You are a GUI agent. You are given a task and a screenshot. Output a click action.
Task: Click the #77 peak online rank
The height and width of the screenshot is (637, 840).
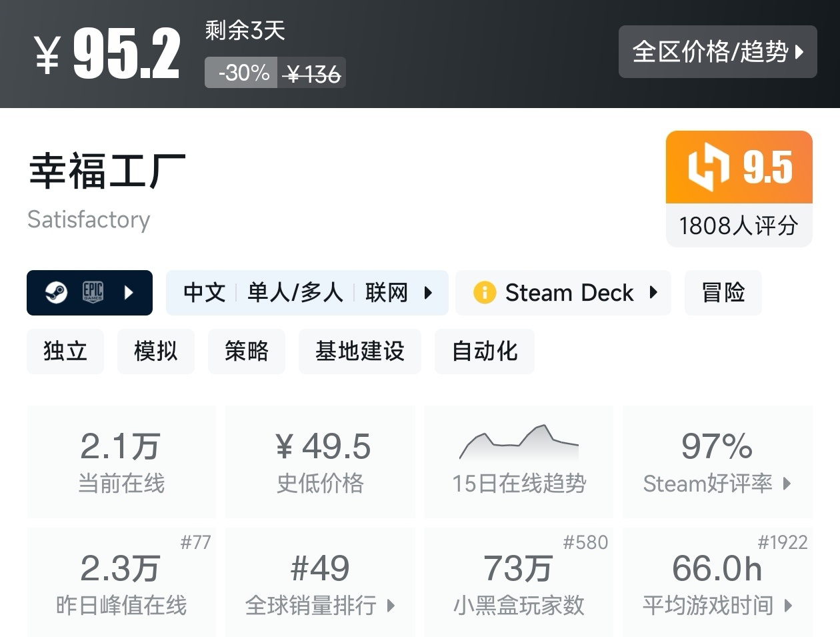click(x=195, y=542)
